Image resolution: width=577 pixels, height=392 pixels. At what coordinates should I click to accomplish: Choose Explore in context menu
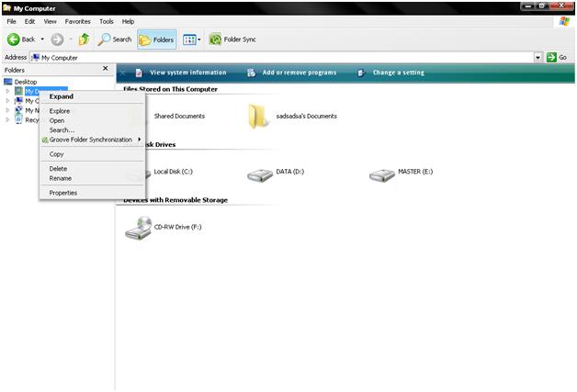coord(93,111)
